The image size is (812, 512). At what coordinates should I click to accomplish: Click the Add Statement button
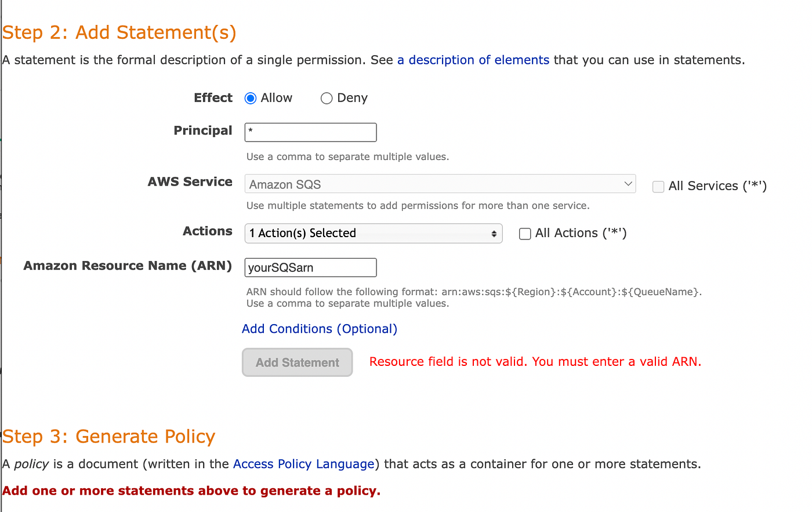coord(298,362)
